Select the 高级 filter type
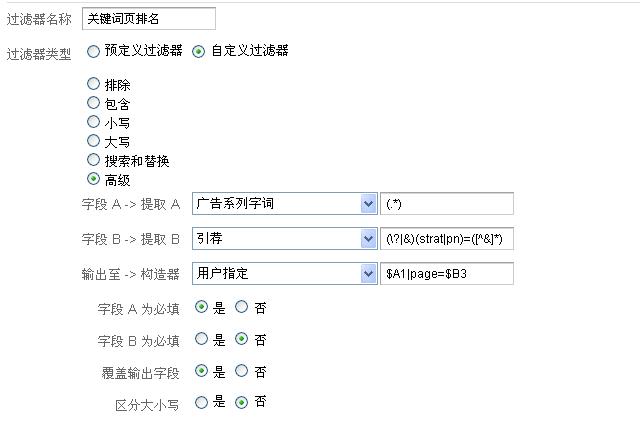This screenshot has height=422, width=640. (94, 179)
